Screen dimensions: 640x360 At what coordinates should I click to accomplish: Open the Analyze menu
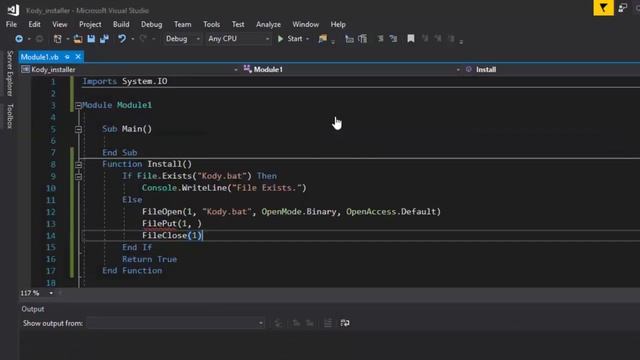(x=268, y=24)
